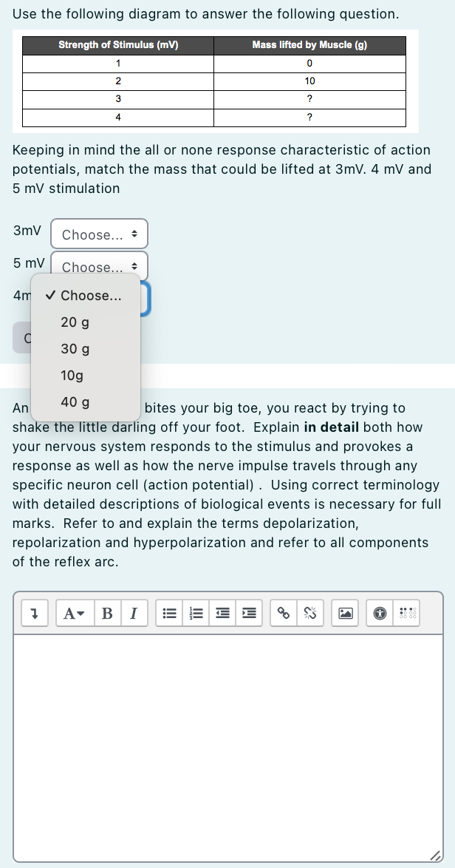Decrease indent in the editor
Screen dimensions: 455x868
coord(222,612)
